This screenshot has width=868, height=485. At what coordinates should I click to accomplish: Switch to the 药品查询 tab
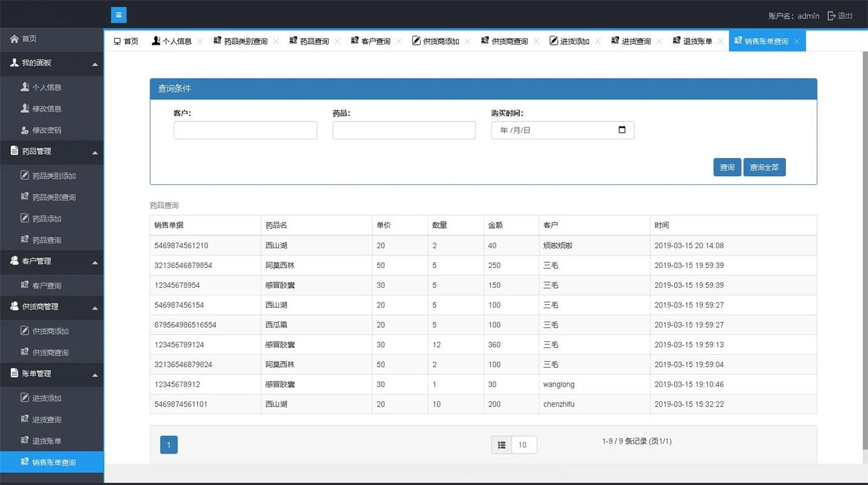(x=310, y=41)
